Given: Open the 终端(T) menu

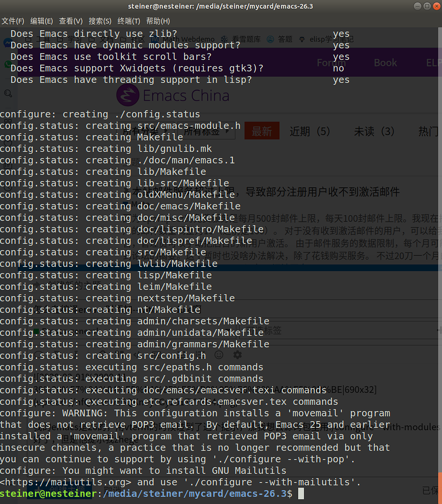Looking at the screenshot, I should click(x=129, y=21).
